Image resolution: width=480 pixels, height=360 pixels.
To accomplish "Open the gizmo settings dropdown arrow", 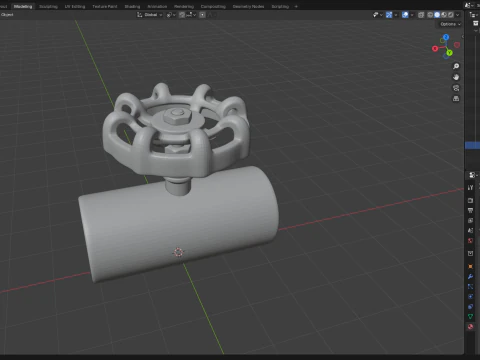I will coord(396,15).
